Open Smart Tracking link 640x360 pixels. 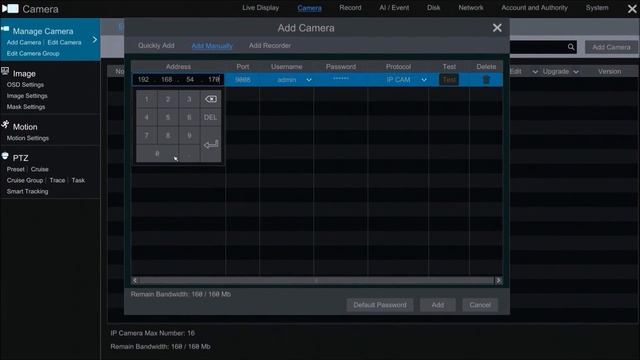pyautogui.click(x=27, y=191)
